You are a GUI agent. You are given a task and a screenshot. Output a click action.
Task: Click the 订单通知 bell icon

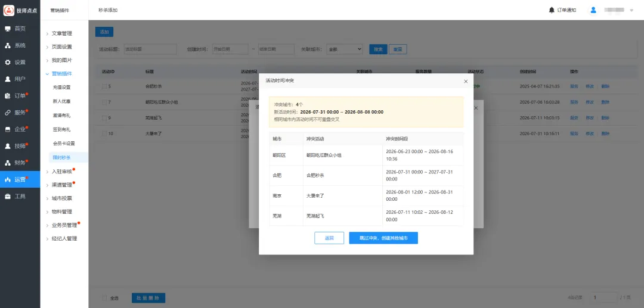(x=552, y=10)
